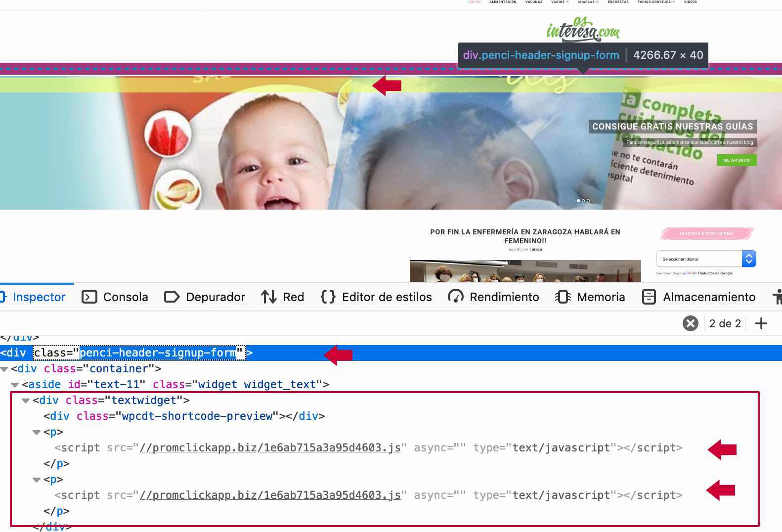The width and height of the screenshot is (782, 532).
Task: Open the accessibility figure icon tab
Action: click(777, 297)
